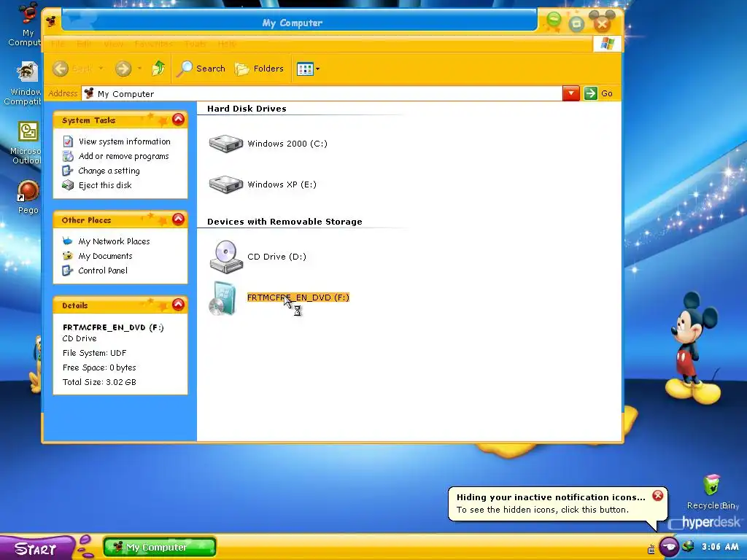Open the View menu

pos(113,44)
